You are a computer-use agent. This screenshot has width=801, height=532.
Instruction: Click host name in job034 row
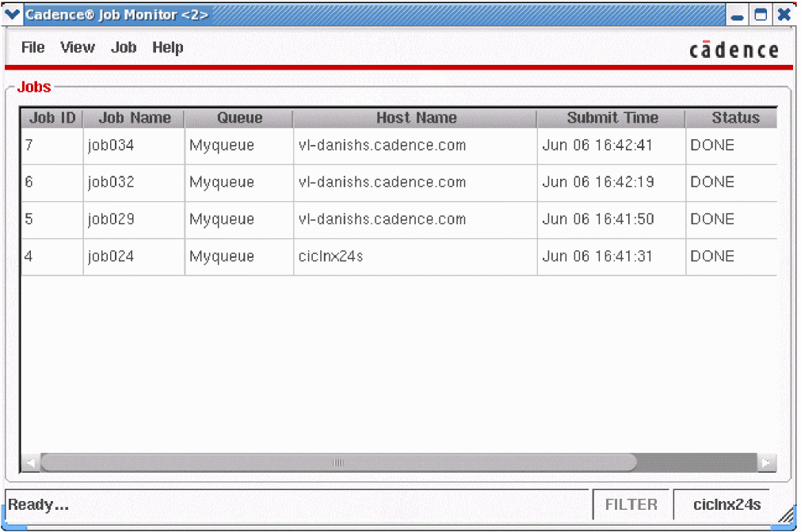pos(416,146)
